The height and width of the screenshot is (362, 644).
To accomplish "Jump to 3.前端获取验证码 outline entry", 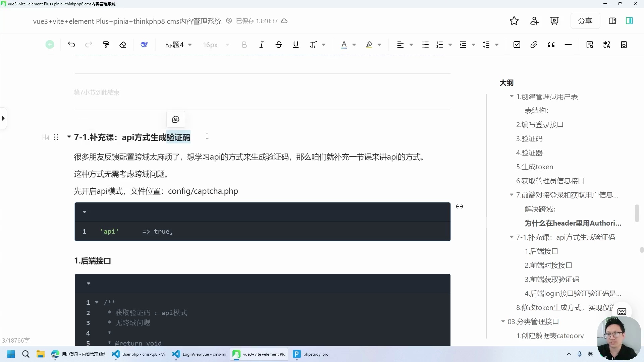I will click(552, 280).
